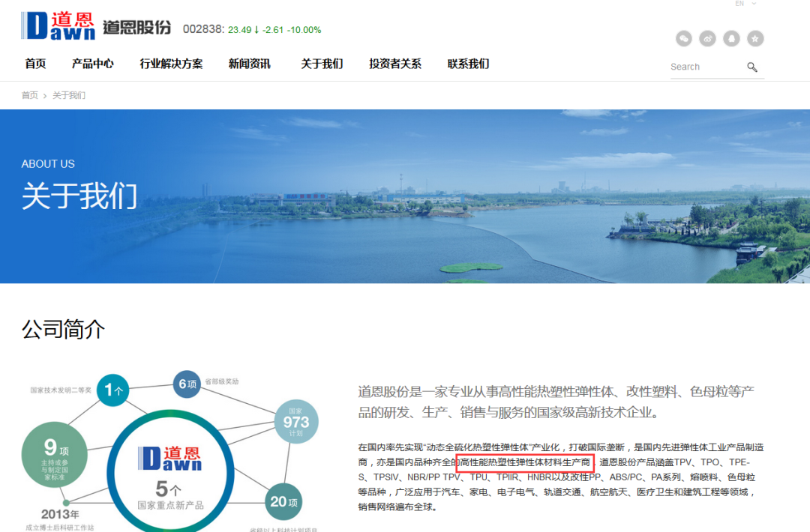Click the 6项 省部级奖励 circle
This screenshot has height=532, width=810.
click(x=187, y=384)
